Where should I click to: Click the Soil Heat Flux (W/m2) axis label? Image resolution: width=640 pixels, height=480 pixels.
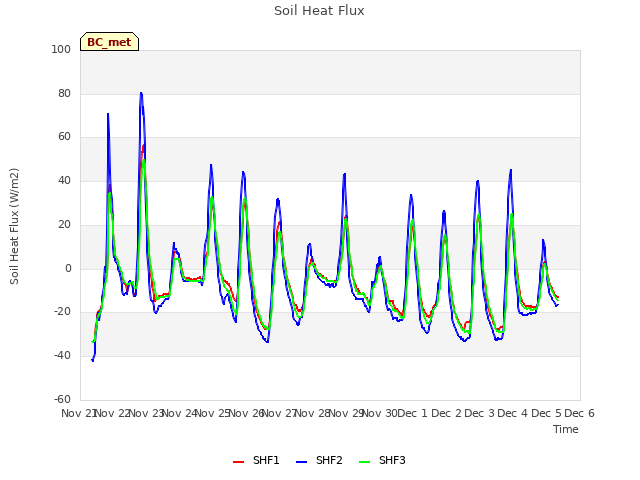tap(14, 226)
